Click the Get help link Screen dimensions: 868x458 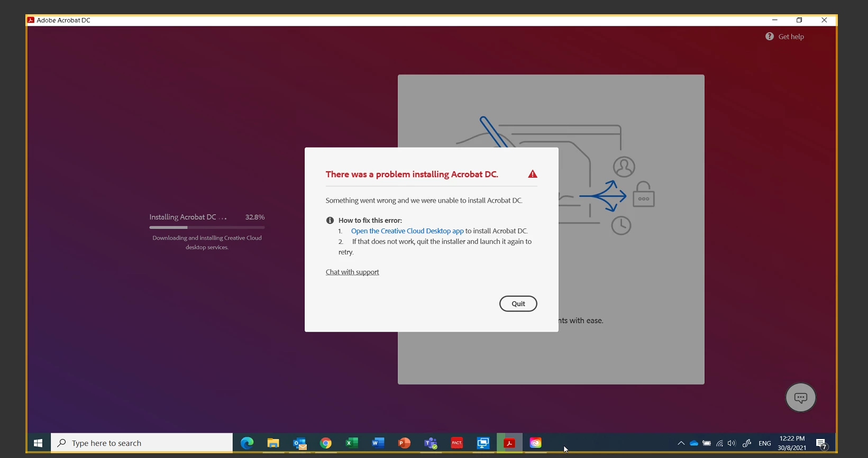point(791,36)
